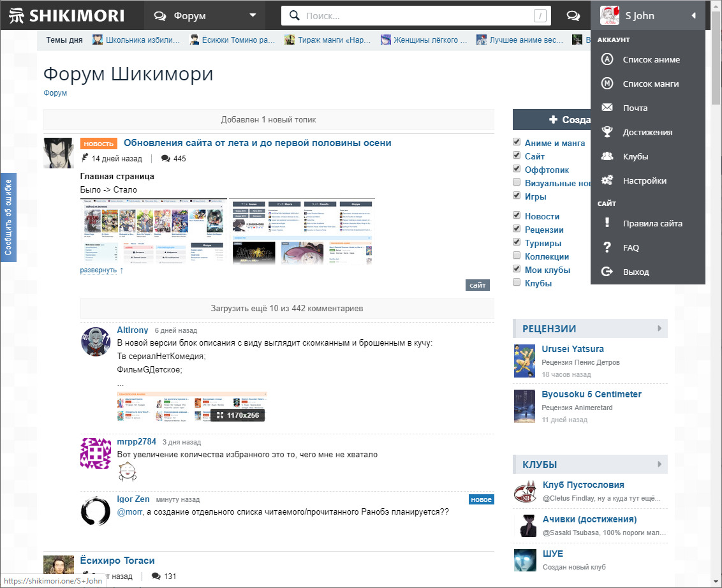Click the gears icon for Настройки
This screenshot has width=722, height=588.
point(607,180)
